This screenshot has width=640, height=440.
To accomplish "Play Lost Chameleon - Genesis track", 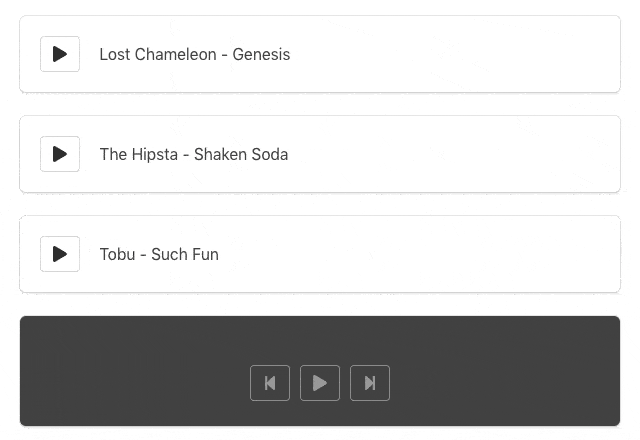I will click(60, 54).
